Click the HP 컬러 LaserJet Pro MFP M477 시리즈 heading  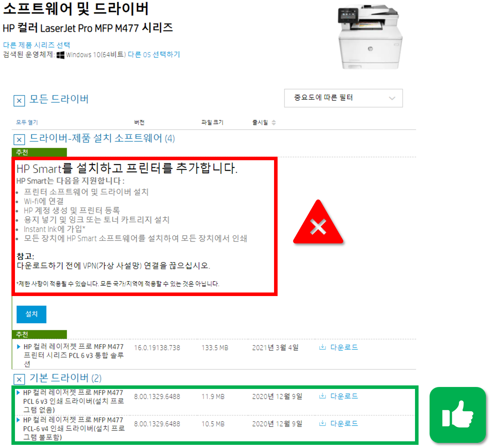click(x=88, y=28)
